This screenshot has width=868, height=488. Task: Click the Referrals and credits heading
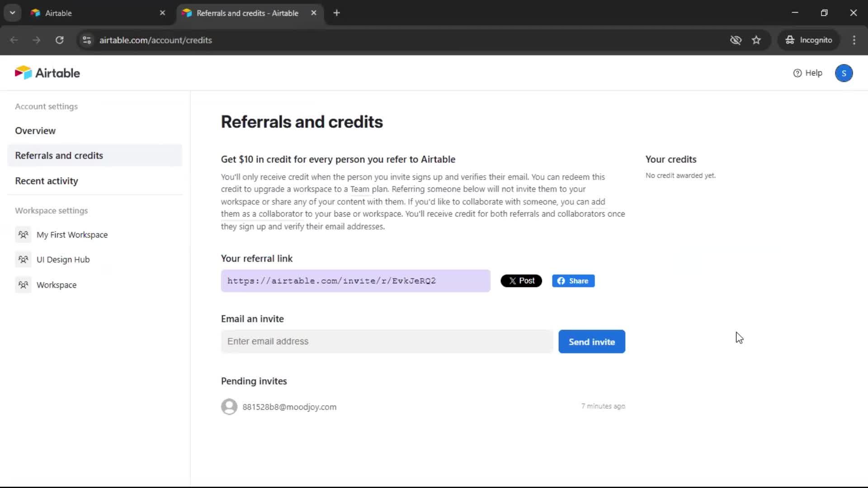302,122
